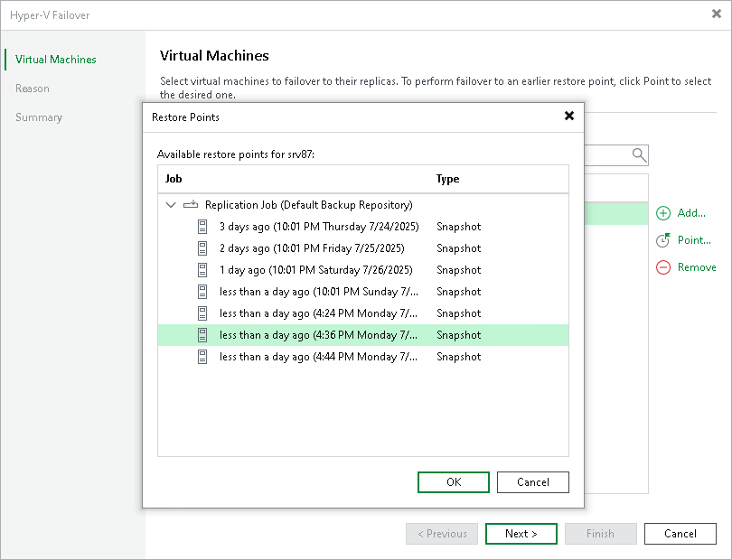Click Snapshot type of 2 days ago row

458,248
